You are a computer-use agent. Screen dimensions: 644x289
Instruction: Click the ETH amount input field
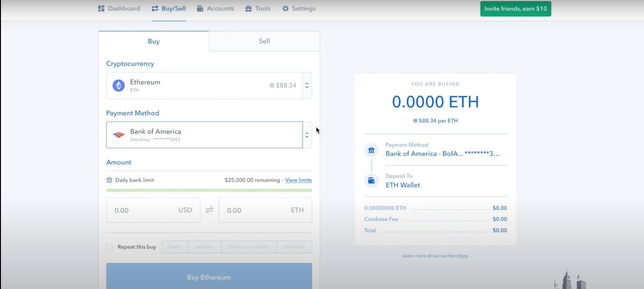pyautogui.click(x=265, y=210)
